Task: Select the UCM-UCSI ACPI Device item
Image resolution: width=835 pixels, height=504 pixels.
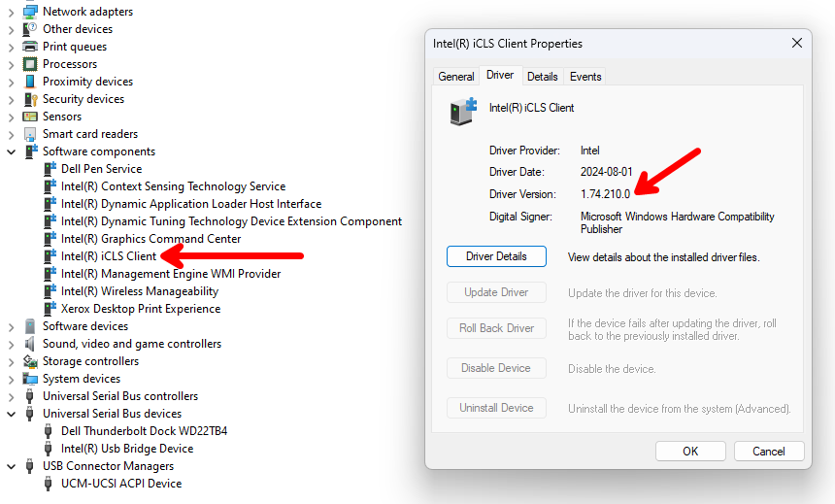Action: 121,484
